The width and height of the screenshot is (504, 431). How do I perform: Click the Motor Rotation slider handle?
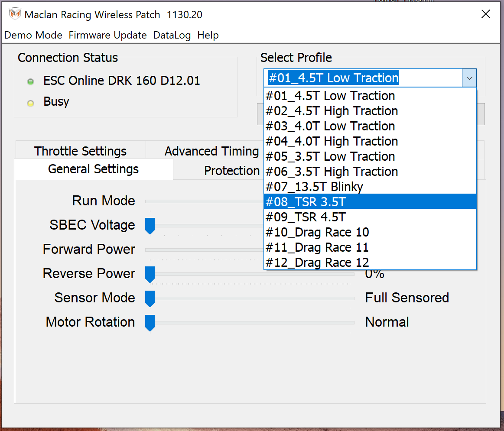click(150, 323)
